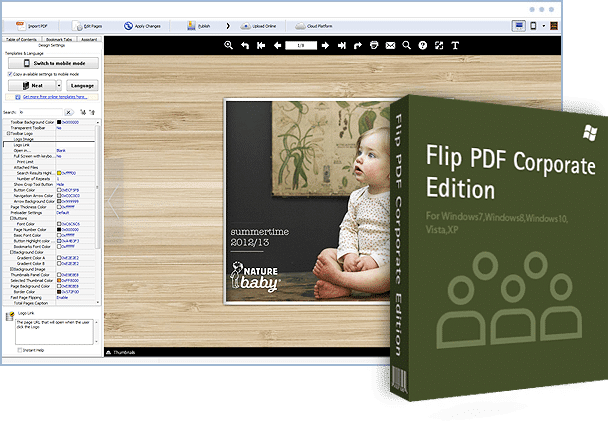Collapse the Toolbar Logo tree group
Screen dimensions: 612x442
tap(8, 133)
